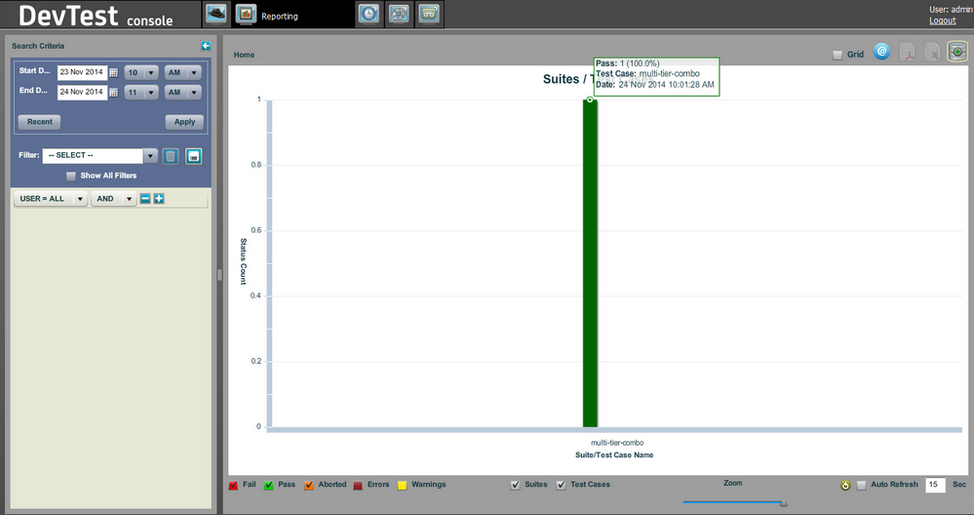Image resolution: width=974 pixels, height=515 pixels.
Task: Click the DevTest console logo
Action: pos(96,16)
